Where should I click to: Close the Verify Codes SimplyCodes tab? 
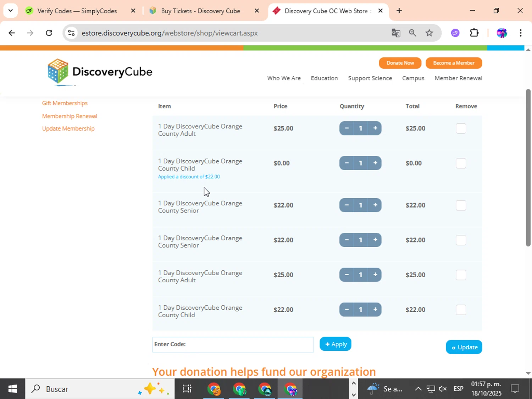click(133, 11)
